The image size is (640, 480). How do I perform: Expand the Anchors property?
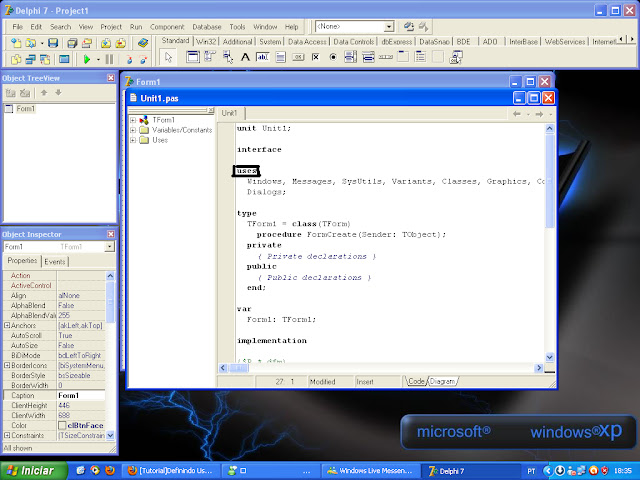(x=7, y=325)
